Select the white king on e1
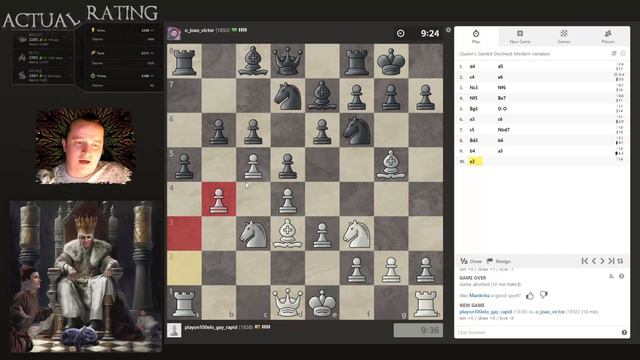 click(322, 302)
